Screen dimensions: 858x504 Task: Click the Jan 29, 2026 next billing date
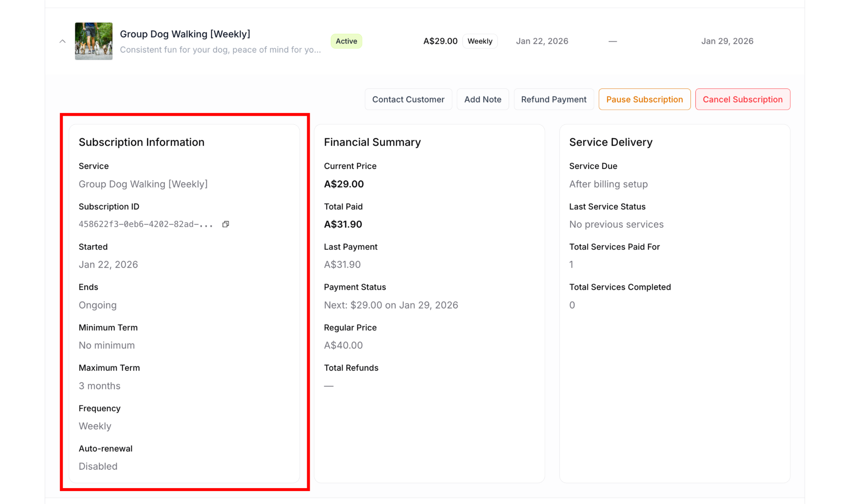pyautogui.click(x=727, y=41)
